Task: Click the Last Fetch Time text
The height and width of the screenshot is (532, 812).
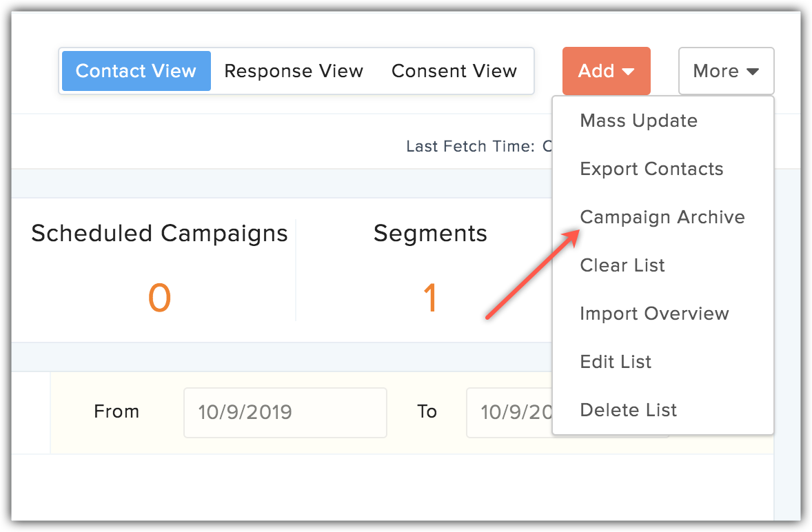Action: click(483, 146)
